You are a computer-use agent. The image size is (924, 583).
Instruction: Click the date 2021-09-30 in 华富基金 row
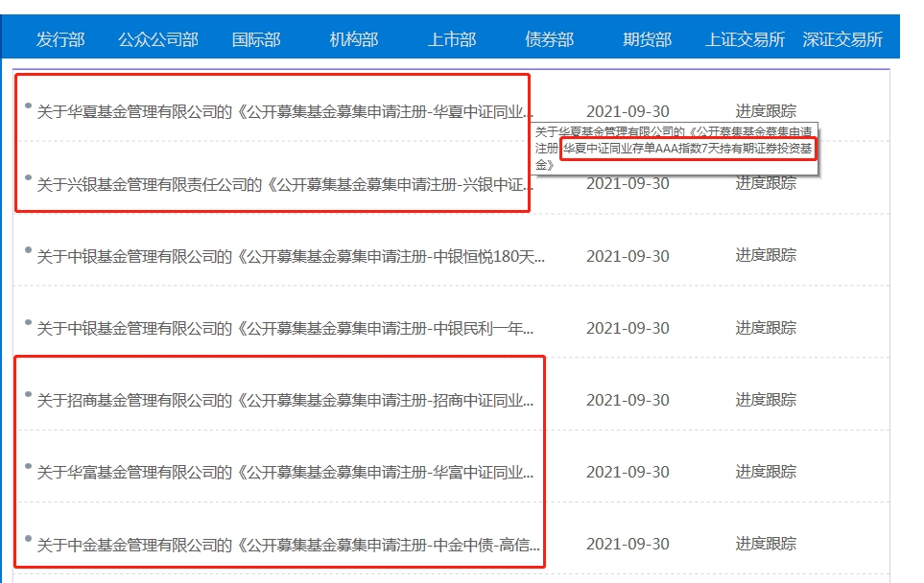628,473
